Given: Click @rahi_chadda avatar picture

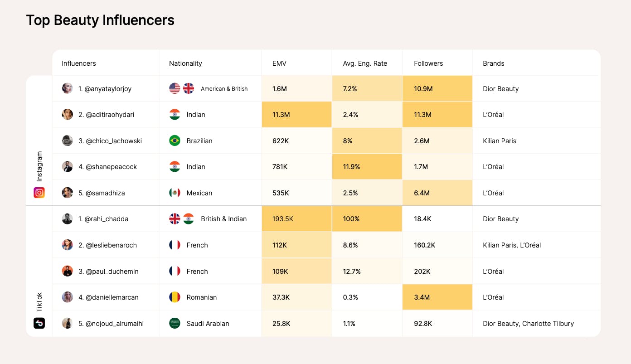Looking at the screenshot, I should (68, 219).
